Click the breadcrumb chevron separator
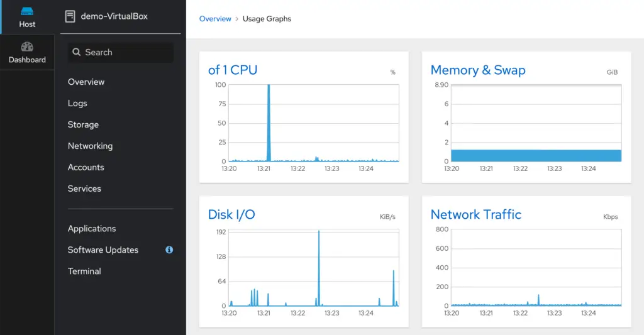The height and width of the screenshot is (335, 644). 237,19
